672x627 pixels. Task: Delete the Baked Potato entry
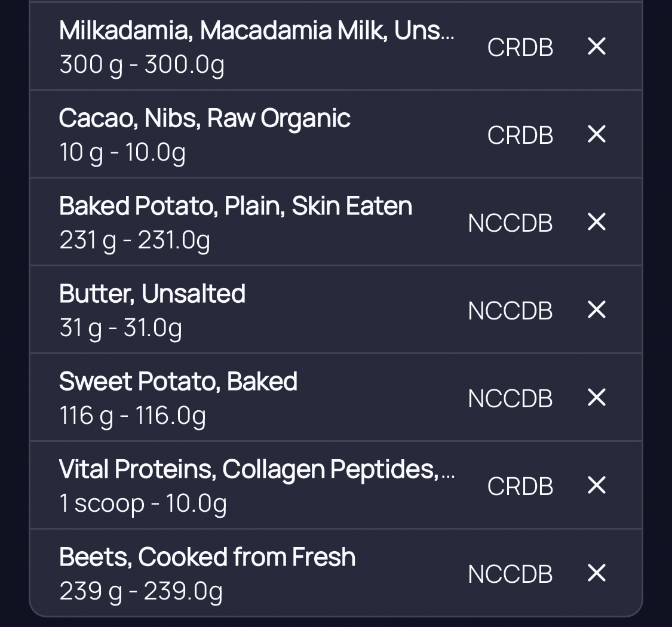[x=596, y=222]
